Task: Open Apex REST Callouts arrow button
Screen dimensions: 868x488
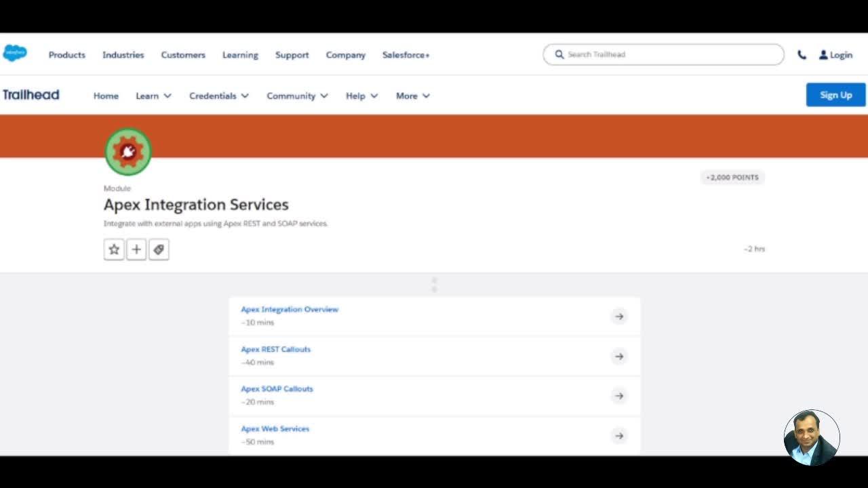Action: pos(619,356)
